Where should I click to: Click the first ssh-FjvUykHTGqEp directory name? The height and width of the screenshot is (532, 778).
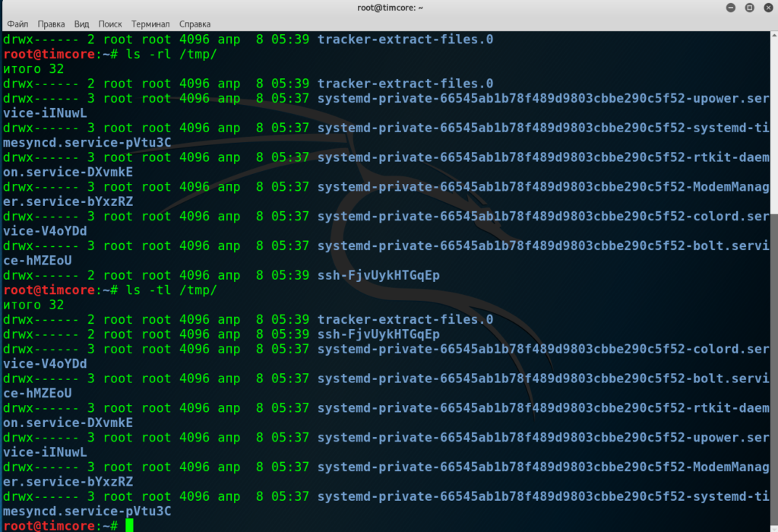(378, 275)
